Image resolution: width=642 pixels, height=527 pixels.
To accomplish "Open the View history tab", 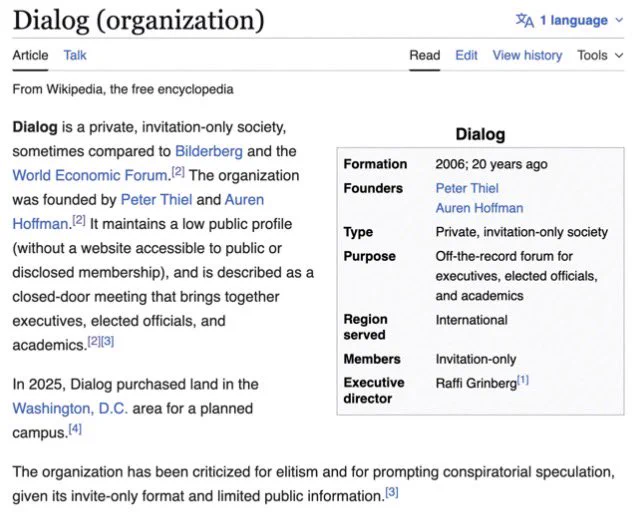I will click(x=527, y=55).
